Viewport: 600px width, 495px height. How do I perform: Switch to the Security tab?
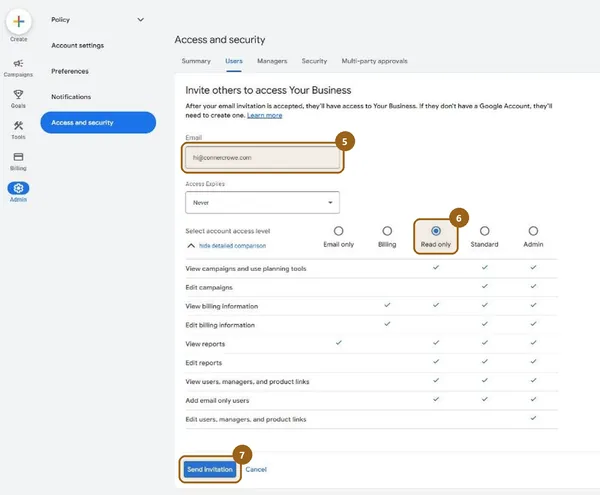[314, 61]
